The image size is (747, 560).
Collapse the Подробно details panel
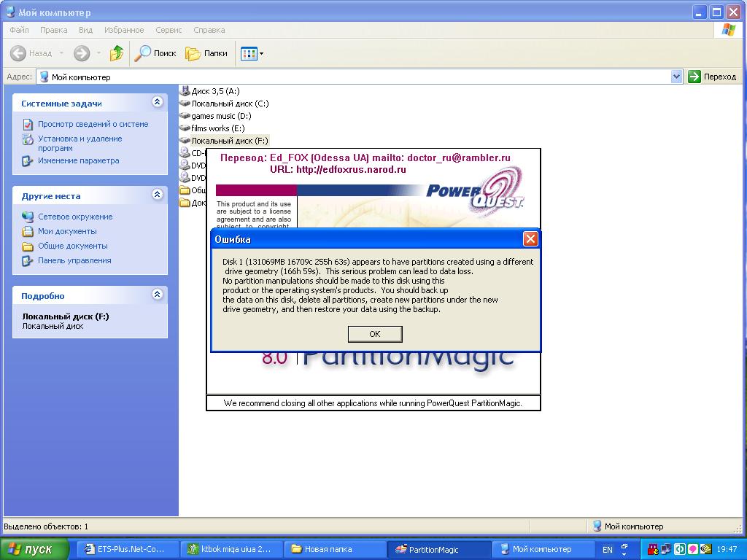(x=157, y=295)
